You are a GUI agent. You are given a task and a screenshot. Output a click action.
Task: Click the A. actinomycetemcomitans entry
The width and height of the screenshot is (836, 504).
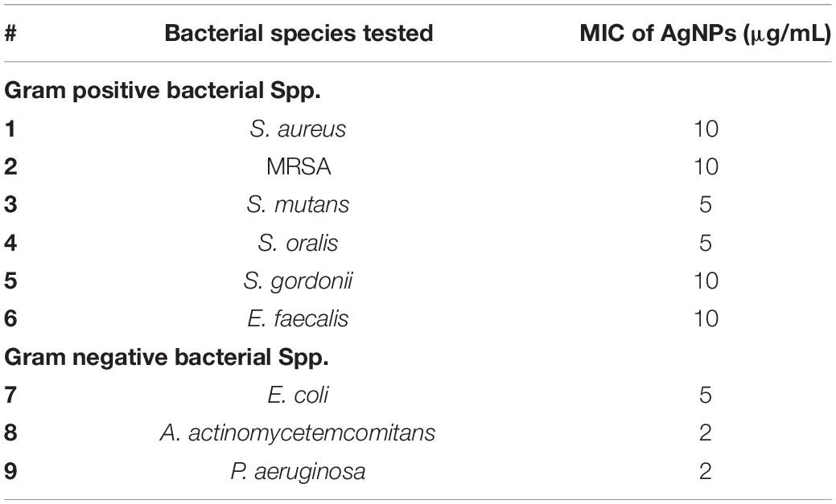coord(298,433)
